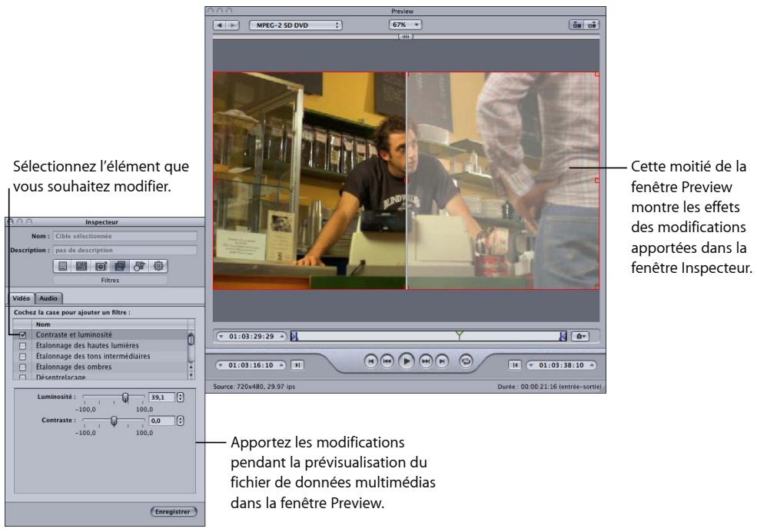
Task: Set the In point with the button beside 01:03:16:10
Action: (x=297, y=364)
